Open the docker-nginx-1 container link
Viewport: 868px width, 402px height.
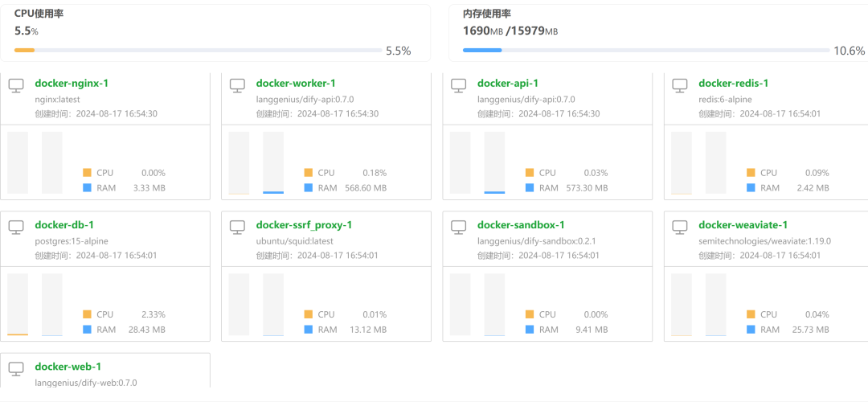click(72, 83)
